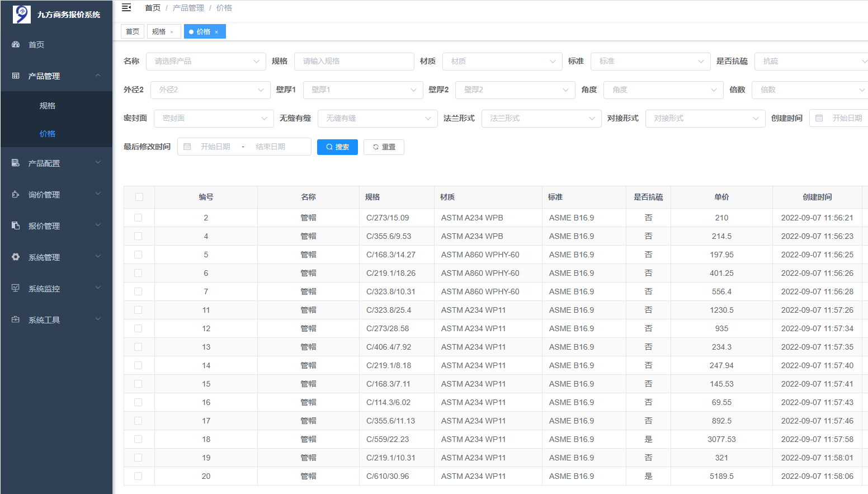The width and height of the screenshot is (868, 494).
Task: Check the row checkbox for 编号 11
Action: [x=138, y=310]
